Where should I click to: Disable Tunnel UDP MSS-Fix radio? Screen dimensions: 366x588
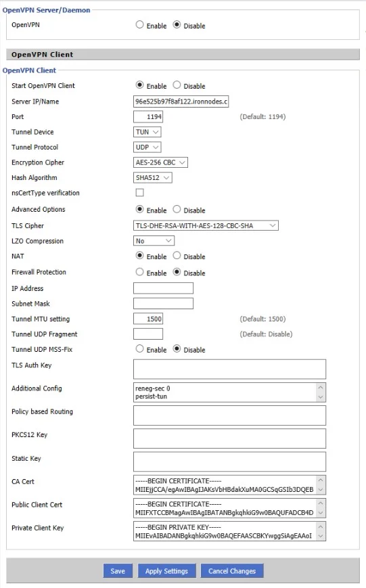(x=177, y=348)
